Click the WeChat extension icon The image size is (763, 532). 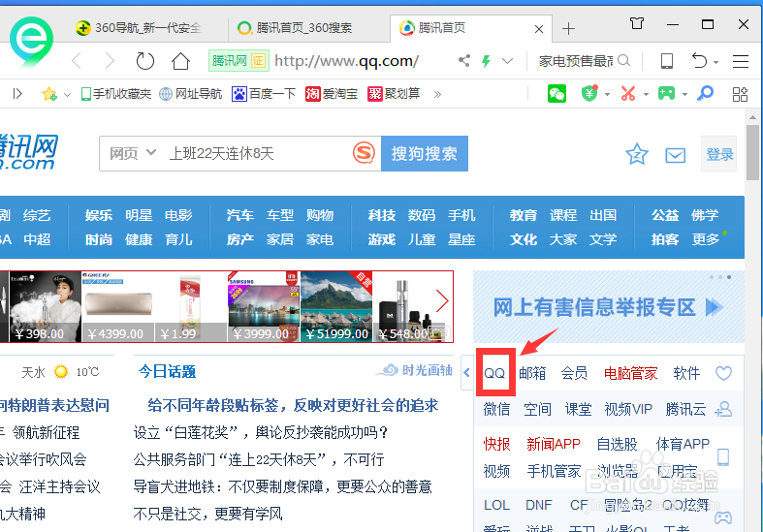tap(556, 93)
